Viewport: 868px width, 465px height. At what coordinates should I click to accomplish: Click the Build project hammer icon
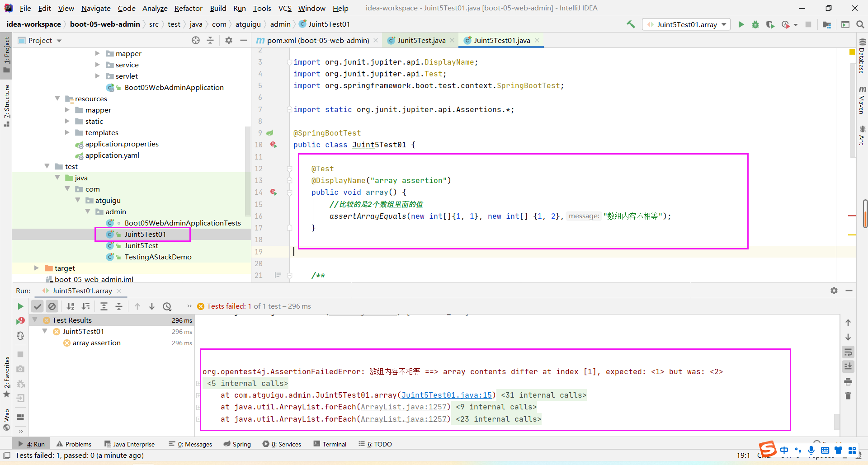tap(631, 24)
